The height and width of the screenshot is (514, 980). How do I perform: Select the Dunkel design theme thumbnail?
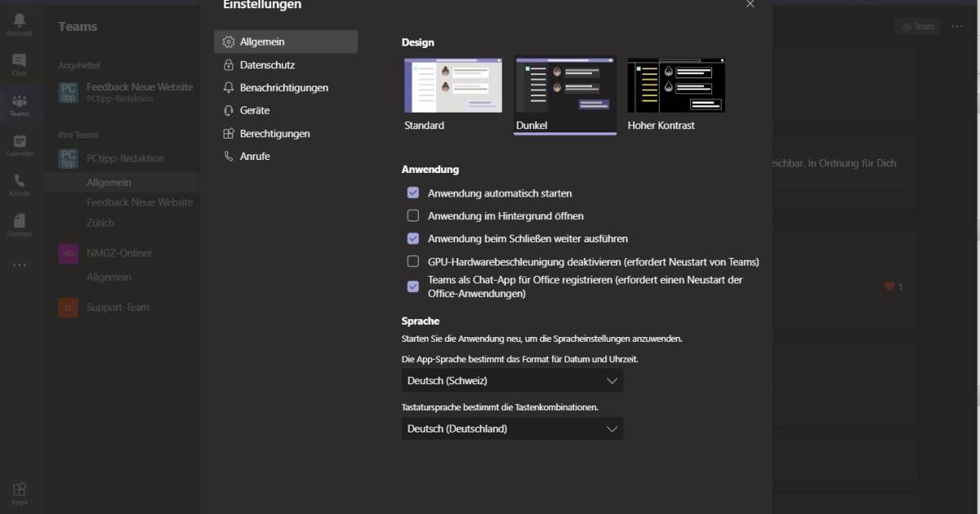(x=565, y=85)
